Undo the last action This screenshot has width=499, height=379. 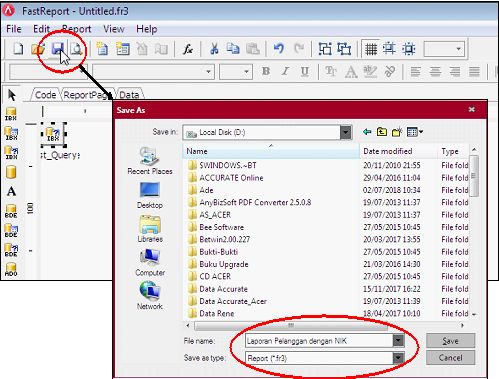pos(279,49)
